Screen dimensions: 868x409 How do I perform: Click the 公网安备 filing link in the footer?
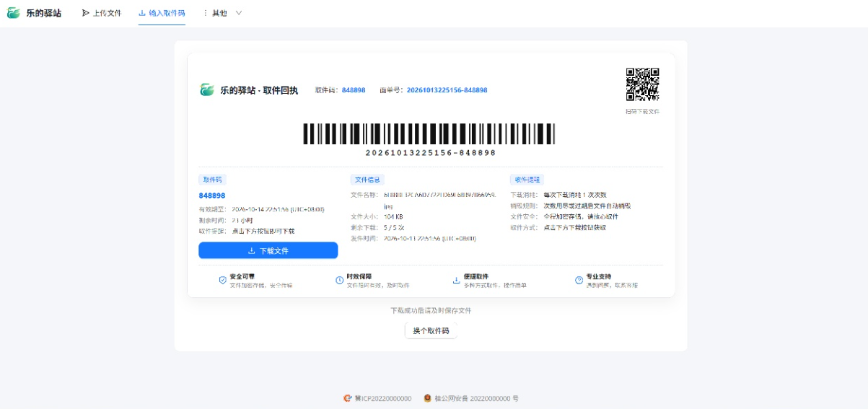pyautogui.click(x=476, y=398)
